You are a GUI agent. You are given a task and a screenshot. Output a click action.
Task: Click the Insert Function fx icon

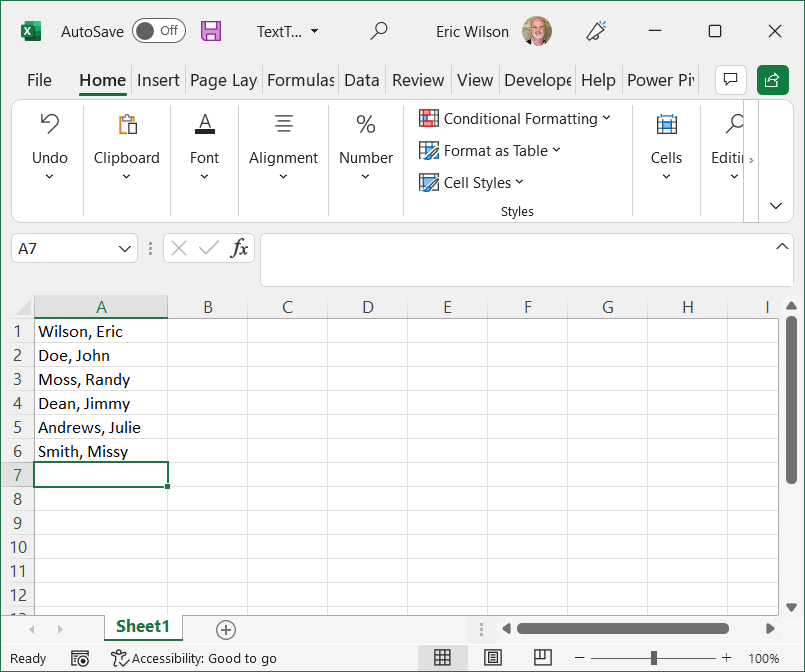tap(239, 248)
